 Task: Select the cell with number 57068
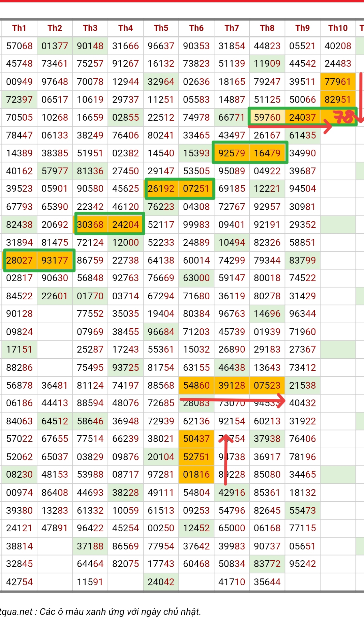(19, 46)
